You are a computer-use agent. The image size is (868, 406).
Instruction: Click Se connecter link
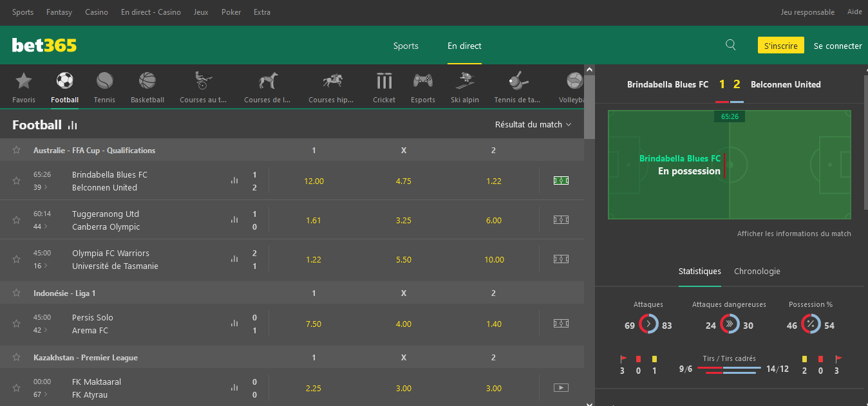coord(838,46)
